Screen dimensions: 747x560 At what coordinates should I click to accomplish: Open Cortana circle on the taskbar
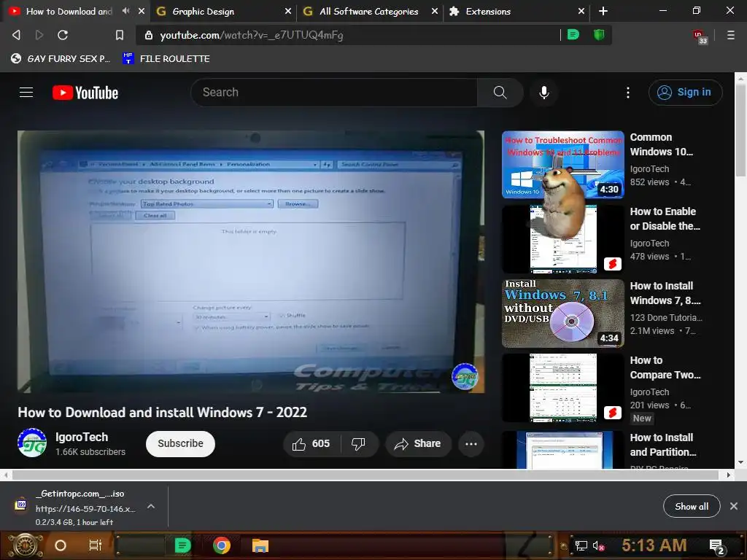(61, 545)
